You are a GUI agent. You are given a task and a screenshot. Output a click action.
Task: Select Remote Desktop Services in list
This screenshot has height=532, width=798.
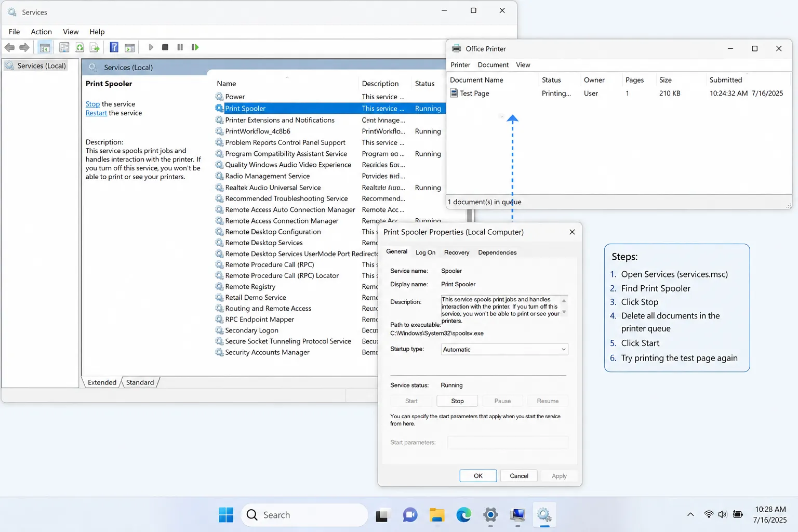pyautogui.click(x=264, y=243)
